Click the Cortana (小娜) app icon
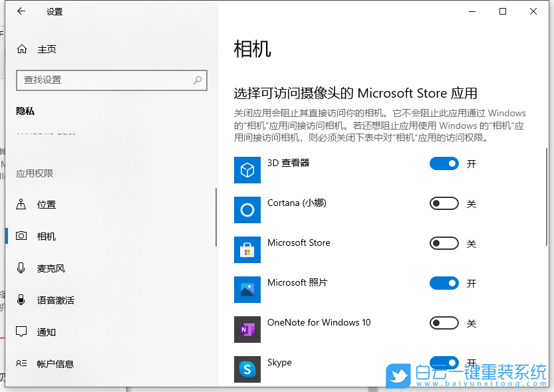The image size is (554, 392). [x=247, y=210]
